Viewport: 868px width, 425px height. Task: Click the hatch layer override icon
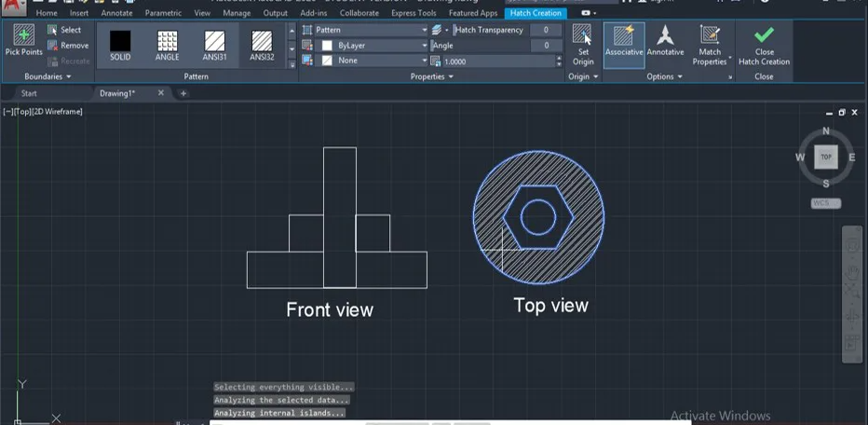[437, 30]
